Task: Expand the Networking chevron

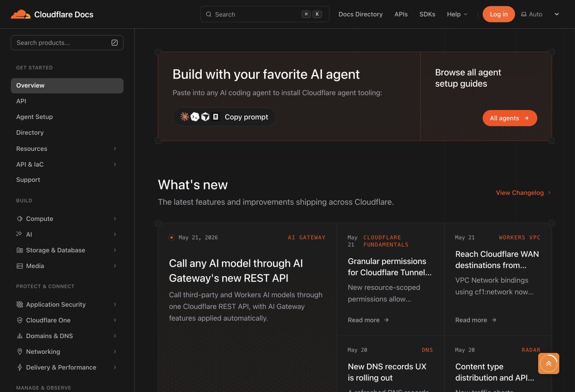Action: tap(115, 352)
